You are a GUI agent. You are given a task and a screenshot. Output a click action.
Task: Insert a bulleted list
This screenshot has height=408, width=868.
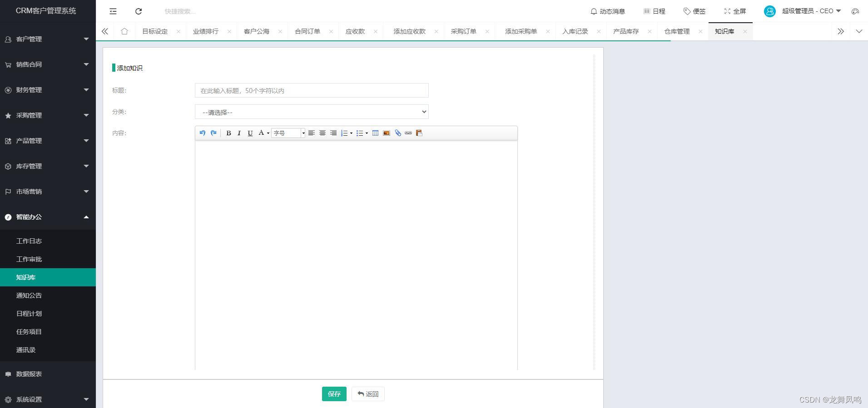point(360,133)
